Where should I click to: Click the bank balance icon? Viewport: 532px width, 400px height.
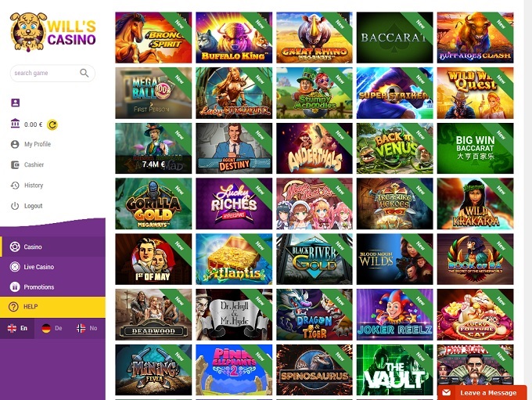(16, 124)
